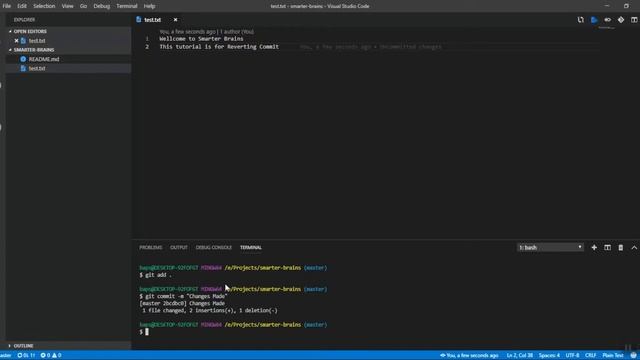
Task: Open the Edit menu
Action: point(22,6)
